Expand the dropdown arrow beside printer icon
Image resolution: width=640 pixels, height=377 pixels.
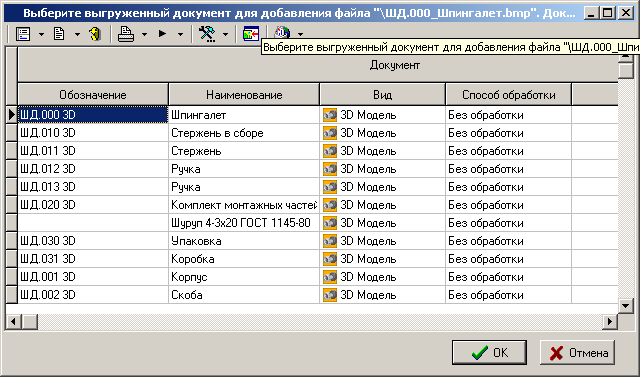[x=144, y=35]
